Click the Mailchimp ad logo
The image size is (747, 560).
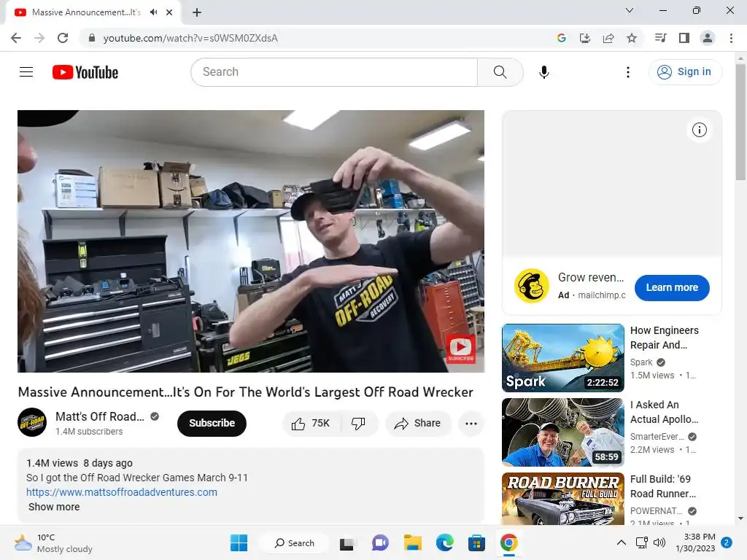(531, 286)
